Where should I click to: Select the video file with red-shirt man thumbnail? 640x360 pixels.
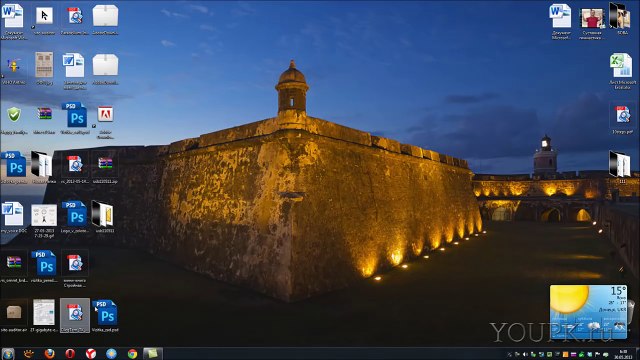click(x=592, y=18)
